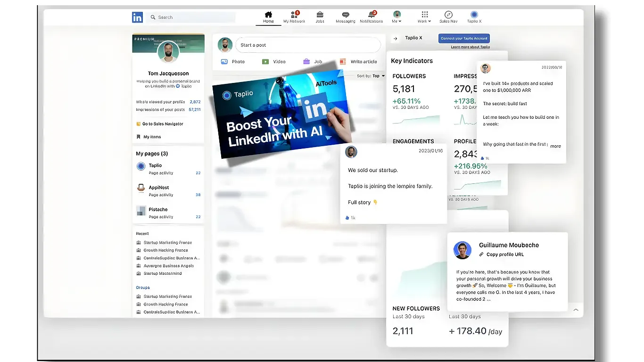The width and height of the screenshot is (644, 362).
Task: Click the Groups section heading
Action: tap(143, 288)
